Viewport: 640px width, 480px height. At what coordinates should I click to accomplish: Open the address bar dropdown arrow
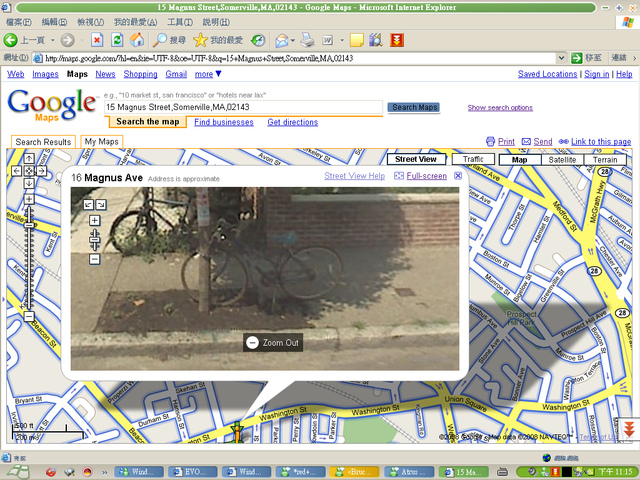[x=561, y=58]
